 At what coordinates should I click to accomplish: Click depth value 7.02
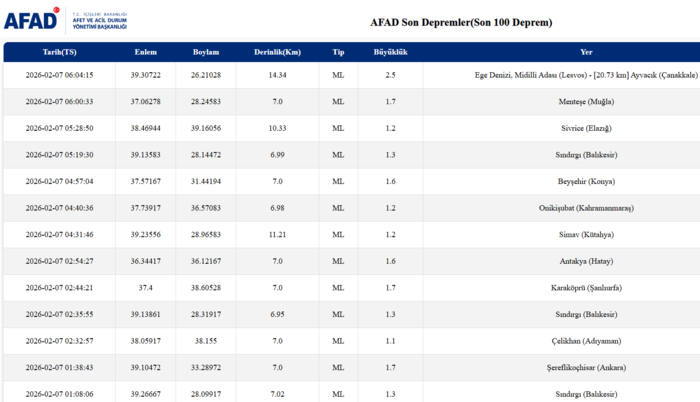click(x=277, y=394)
